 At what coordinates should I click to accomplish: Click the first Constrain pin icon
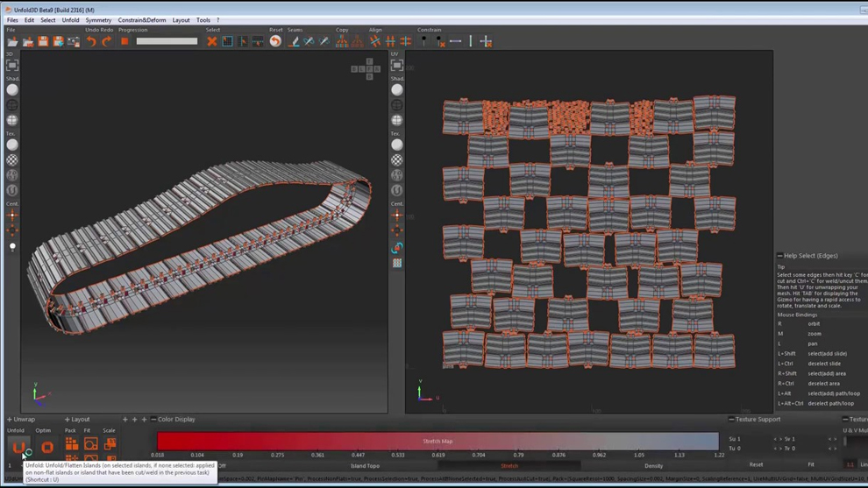click(424, 41)
